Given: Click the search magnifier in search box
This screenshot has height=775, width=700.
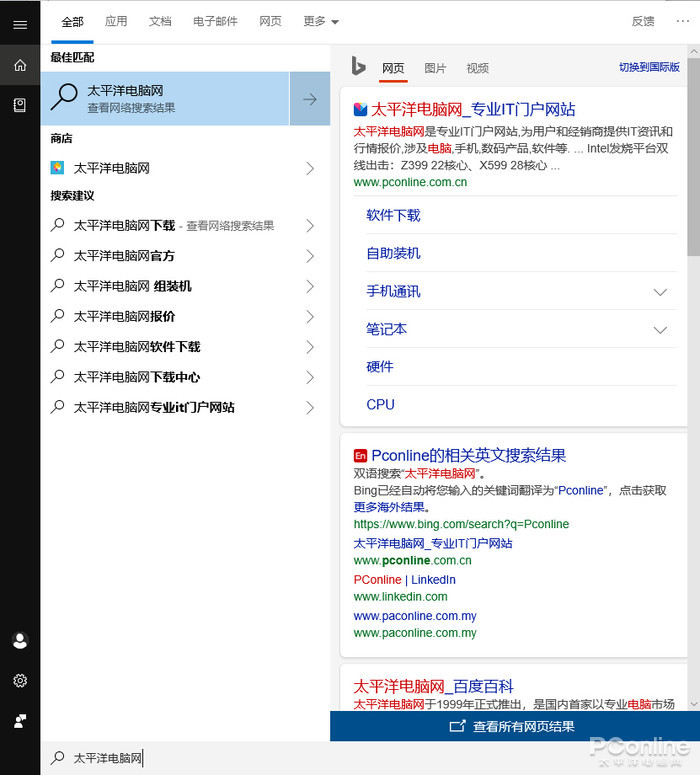Looking at the screenshot, I should (x=57, y=757).
